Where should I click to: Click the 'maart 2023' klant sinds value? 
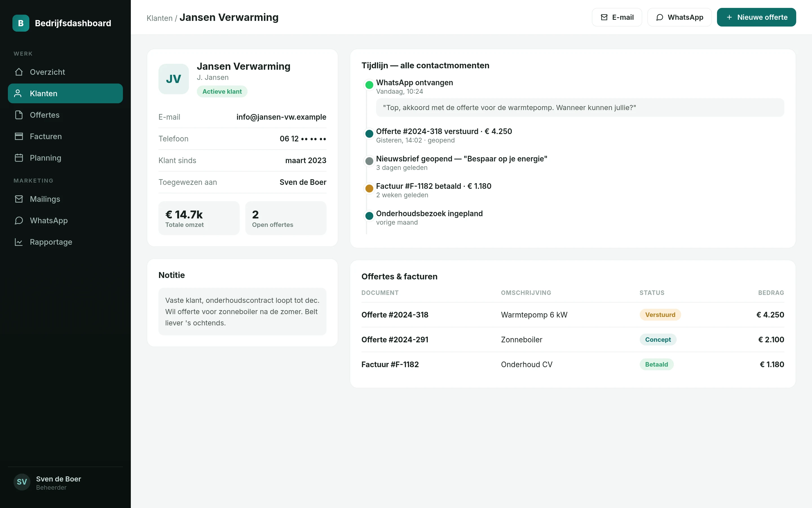tap(305, 161)
